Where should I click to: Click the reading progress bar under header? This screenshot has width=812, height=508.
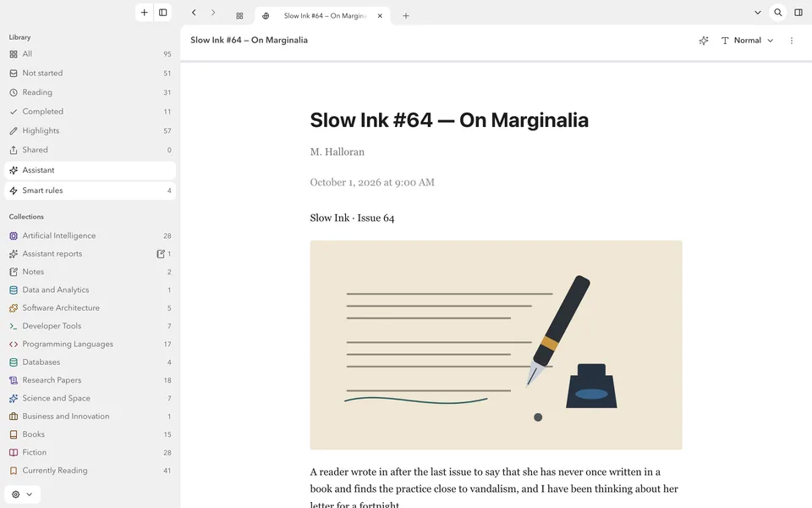tap(497, 61)
